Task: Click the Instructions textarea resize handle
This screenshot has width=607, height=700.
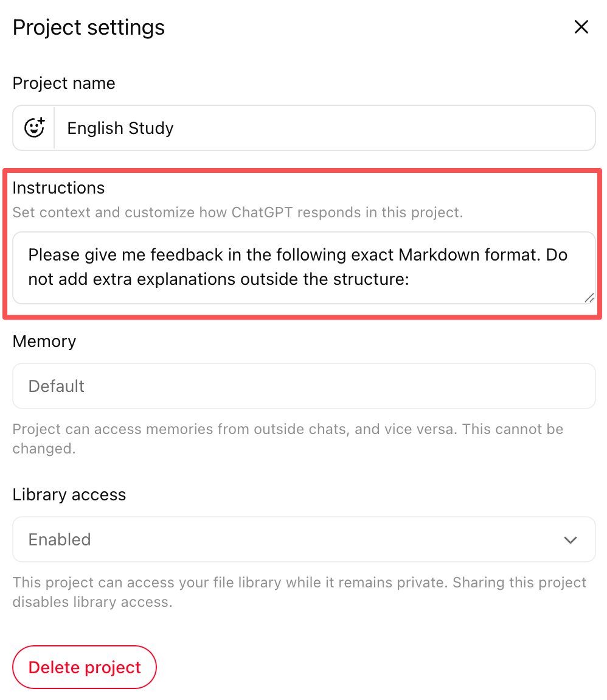Action: point(589,298)
